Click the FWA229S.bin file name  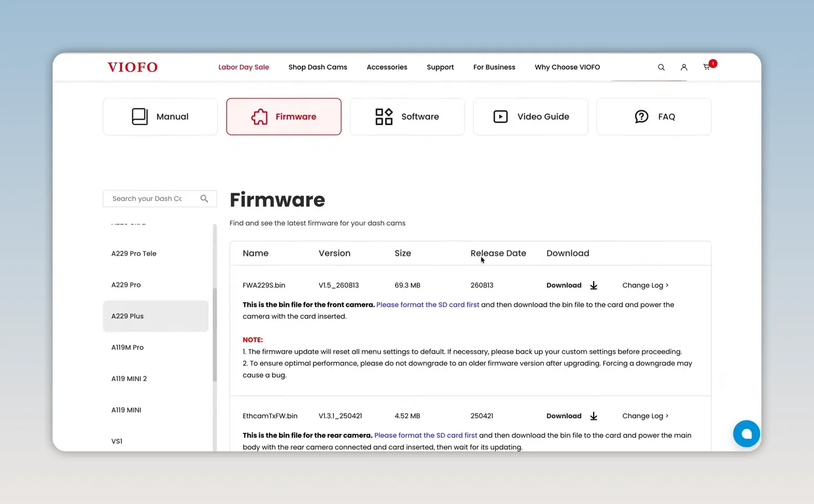pos(264,285)
